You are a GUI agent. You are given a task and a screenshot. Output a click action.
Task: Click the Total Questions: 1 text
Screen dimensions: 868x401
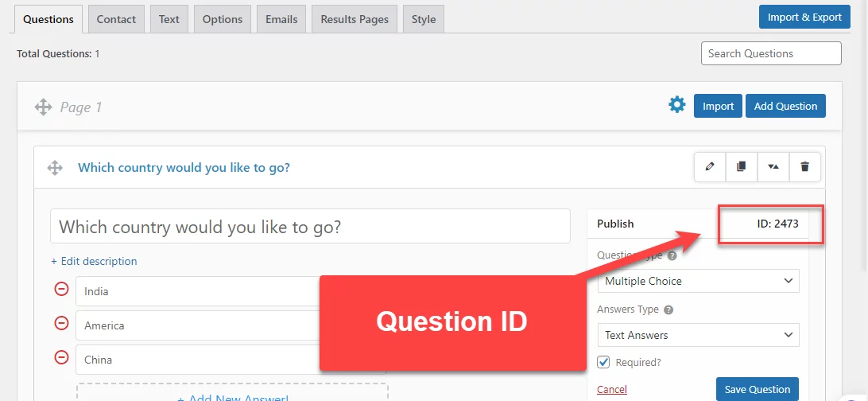[58, 54]
